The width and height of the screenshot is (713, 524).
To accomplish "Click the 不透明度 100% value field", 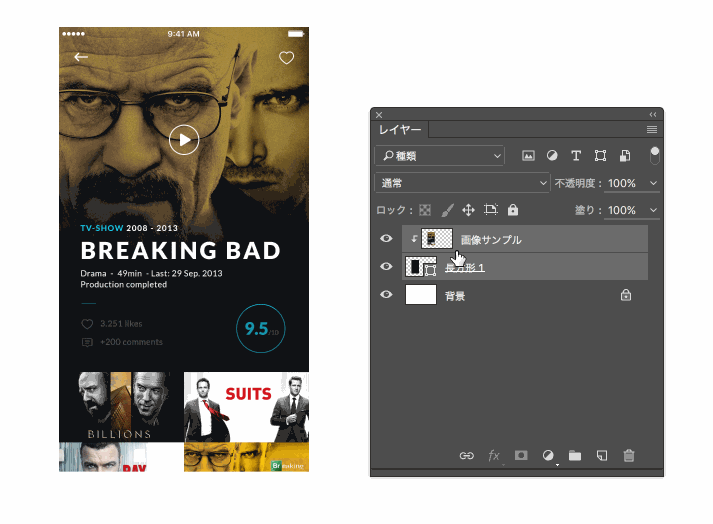I will pos(622,183).
